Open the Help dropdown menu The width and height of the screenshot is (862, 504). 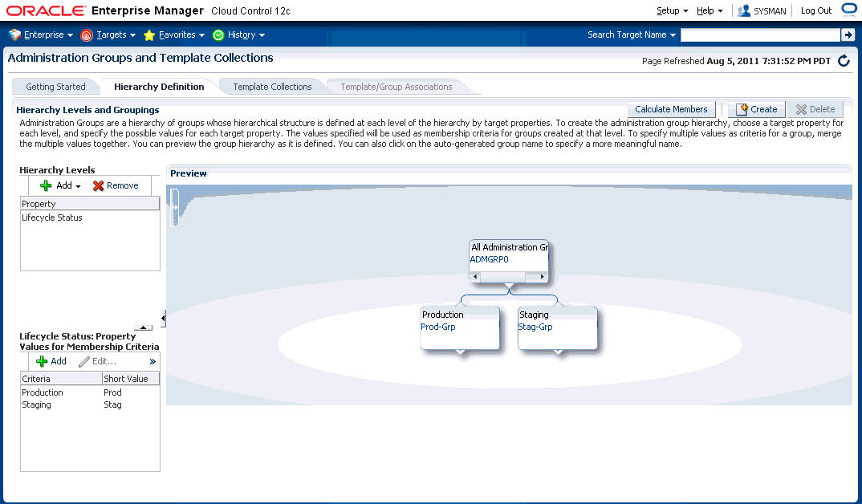point(710,10)
